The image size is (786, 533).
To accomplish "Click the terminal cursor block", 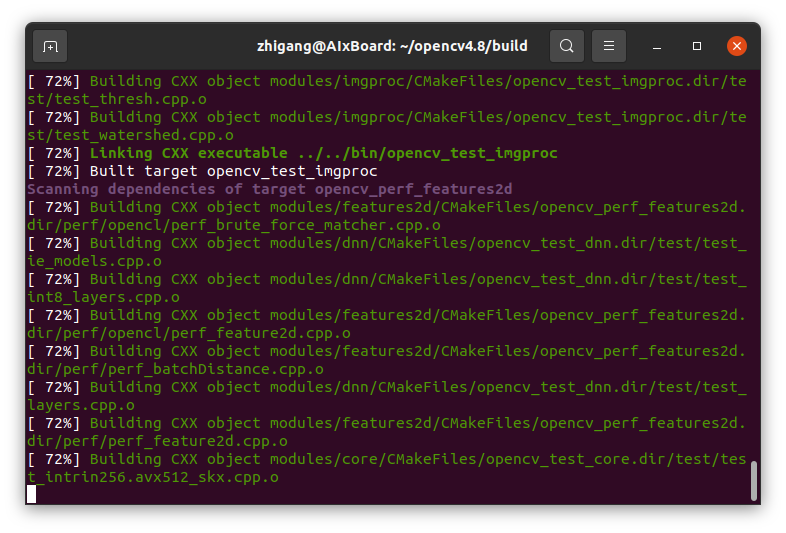I will 32,494.
